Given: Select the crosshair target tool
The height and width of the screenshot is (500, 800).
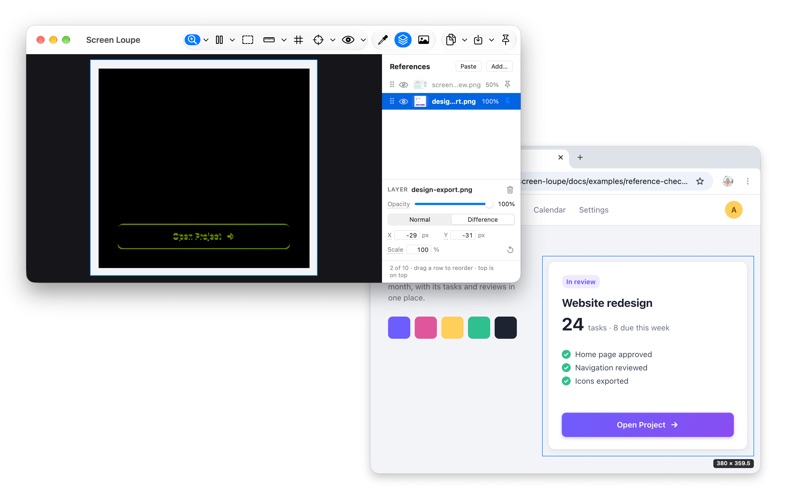Looking at the screenshot, I should (x=318, y=40).
